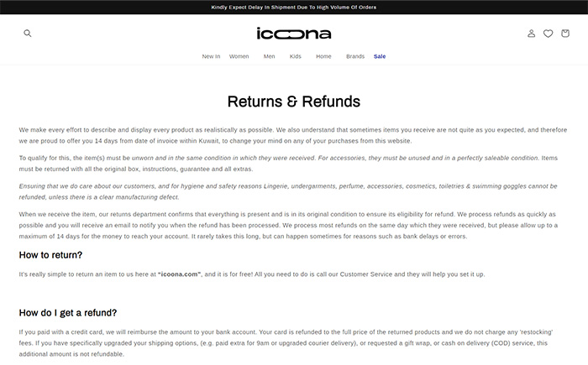The image size is (588, 365).
Task: Open the account login icon
Action: coord(532,34)
